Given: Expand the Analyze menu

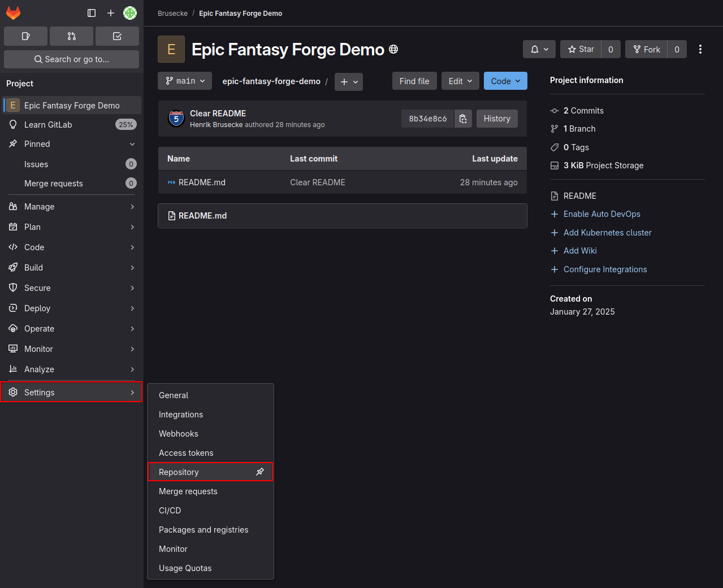Looking at the screenshot, I should [71, 369].
